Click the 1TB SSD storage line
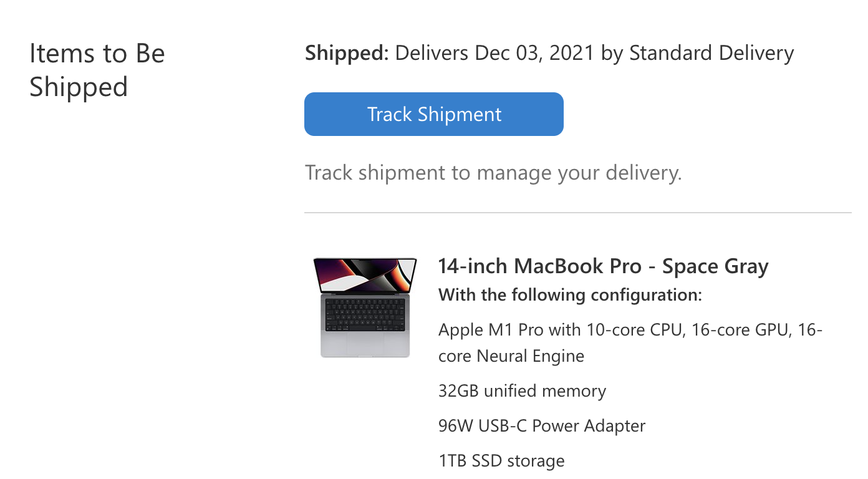 point(501,461)
